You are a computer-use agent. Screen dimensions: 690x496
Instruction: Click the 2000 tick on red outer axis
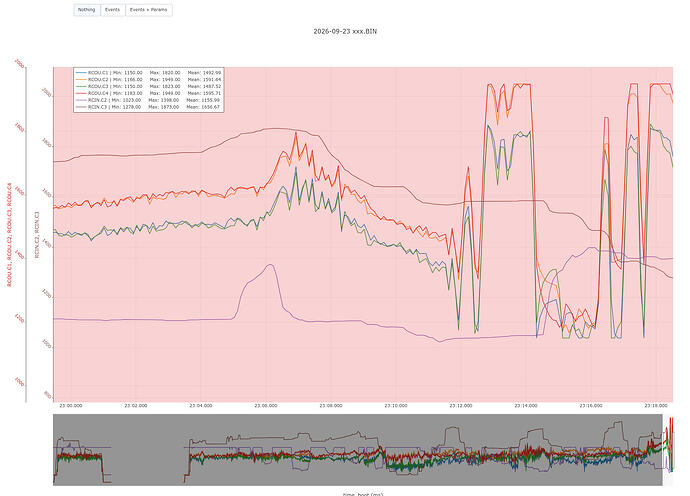tap(20, 64)
